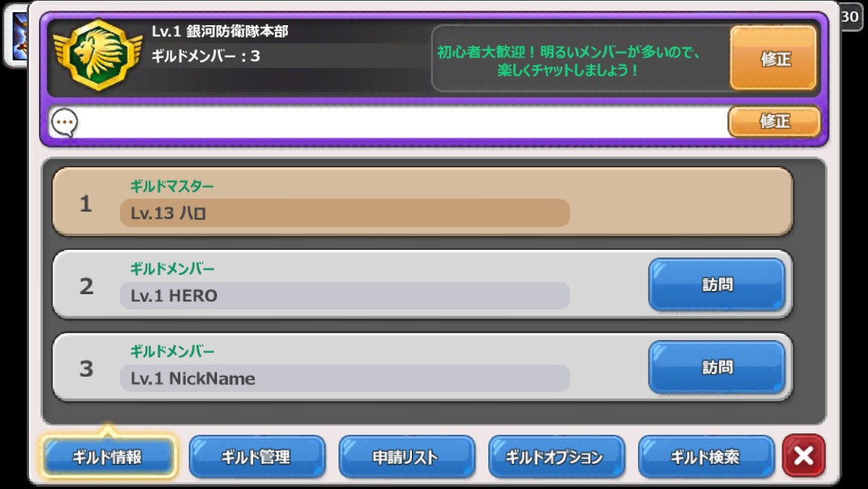The image size is (868, 489).
Task: Click the partially hidden icon at top-left corner
Action: pyautogui.click(x=16, y=36)
